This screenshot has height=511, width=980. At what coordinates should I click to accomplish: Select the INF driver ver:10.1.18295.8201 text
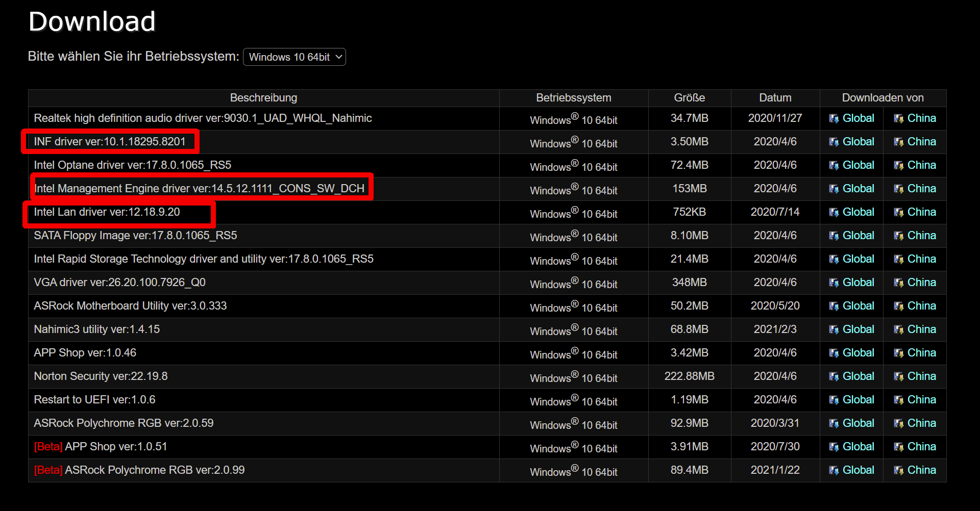click(x=110, y=142)
